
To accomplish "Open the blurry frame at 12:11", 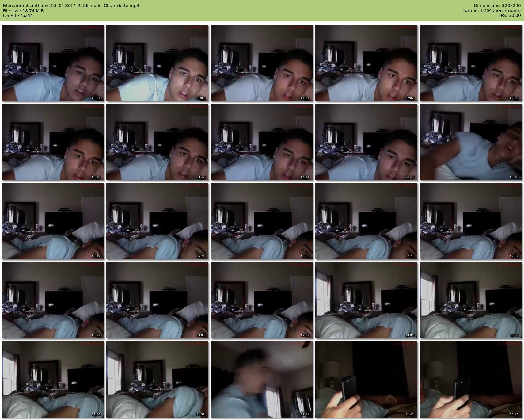I will click(x=262, y=379).
